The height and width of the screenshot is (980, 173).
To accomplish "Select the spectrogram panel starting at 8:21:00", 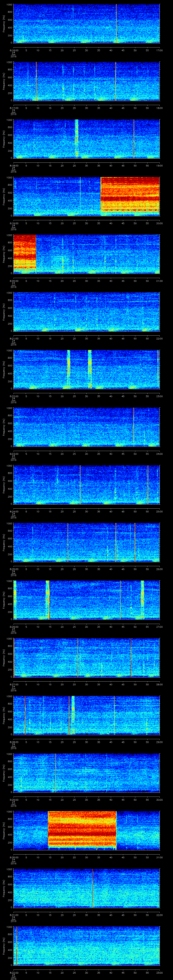I will pos(87,312).
